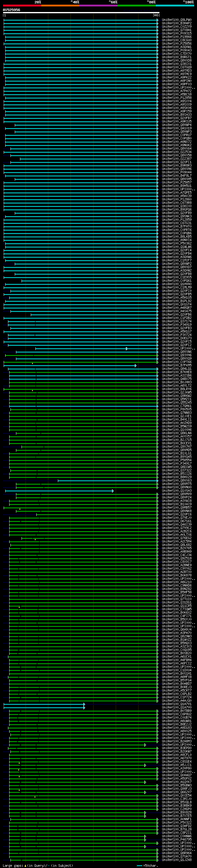Open hit UniRef100_P09315
The height and width of the screenshot is (868, 197).
(177, 33)
